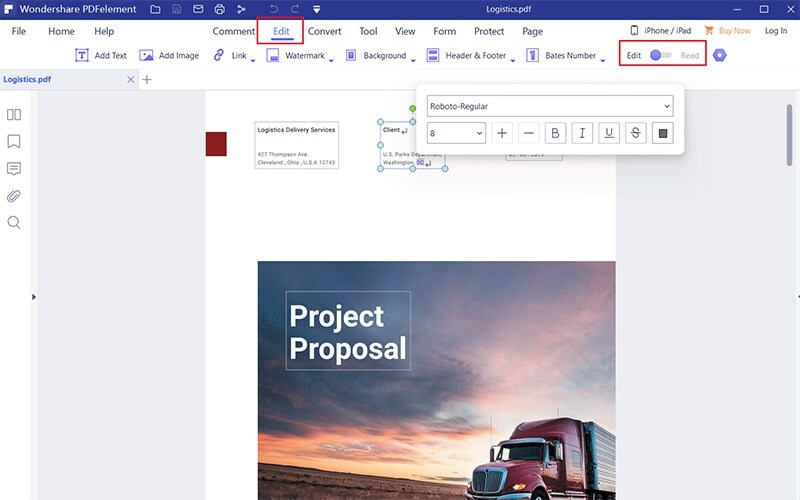Viewport: 800px width, 500px height.
Task: Toggle italic formatting for selected text
Action: tap(582, 133)
